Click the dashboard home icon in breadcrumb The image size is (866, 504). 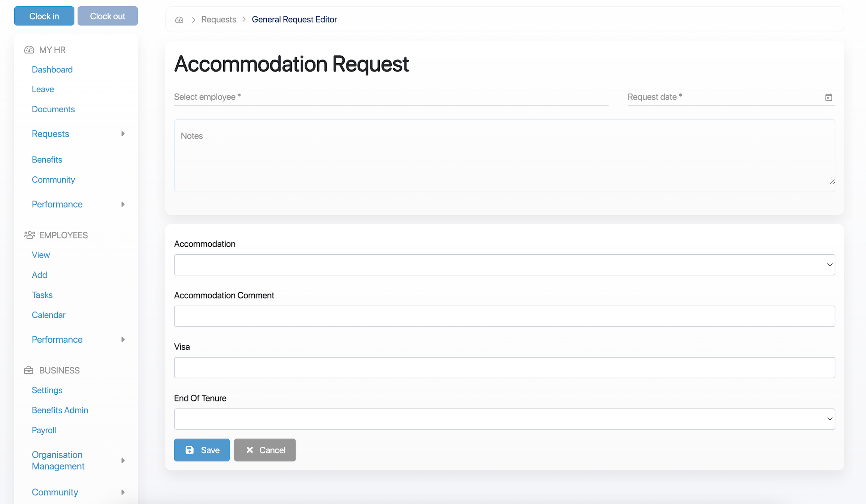[x=179, y=19]
